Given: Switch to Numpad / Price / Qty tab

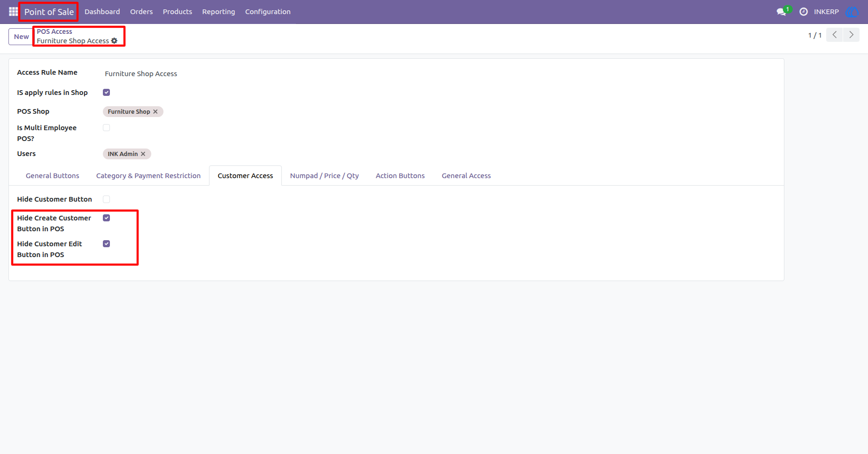Looking at the screenshot, I should click(x=325, y=176).
